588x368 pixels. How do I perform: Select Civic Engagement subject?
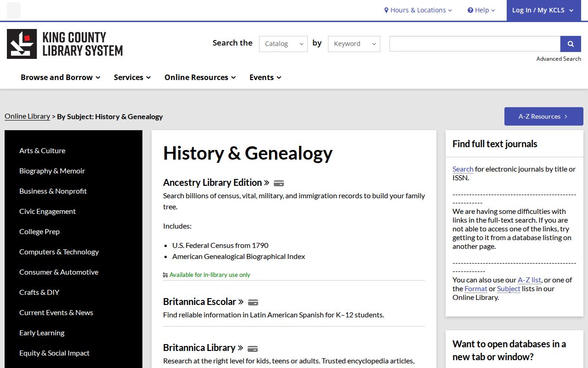tap(47, 211)
